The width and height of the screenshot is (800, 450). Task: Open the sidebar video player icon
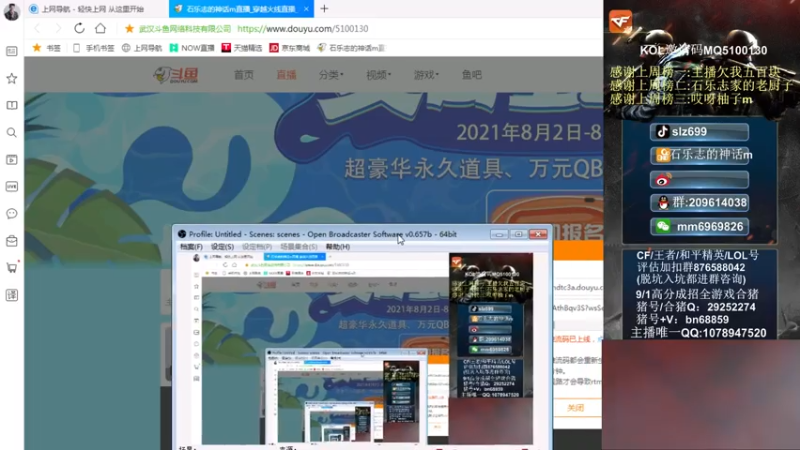11,160
